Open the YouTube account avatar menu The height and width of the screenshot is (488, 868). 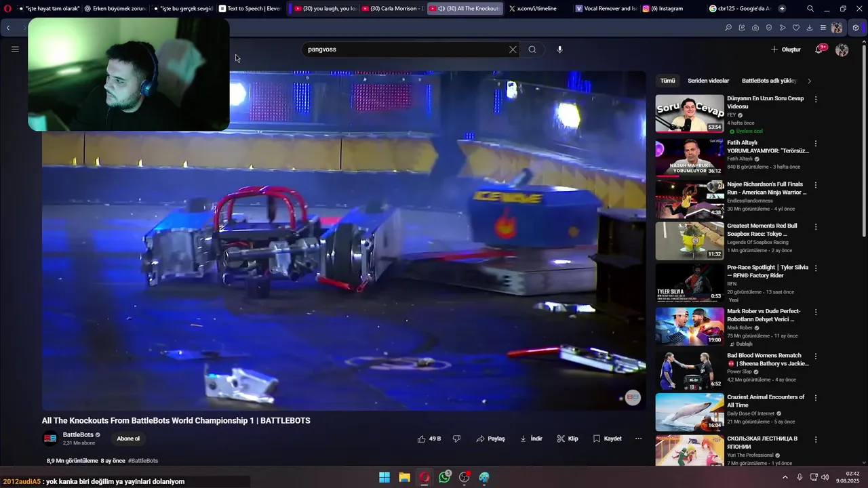[842, 49]
